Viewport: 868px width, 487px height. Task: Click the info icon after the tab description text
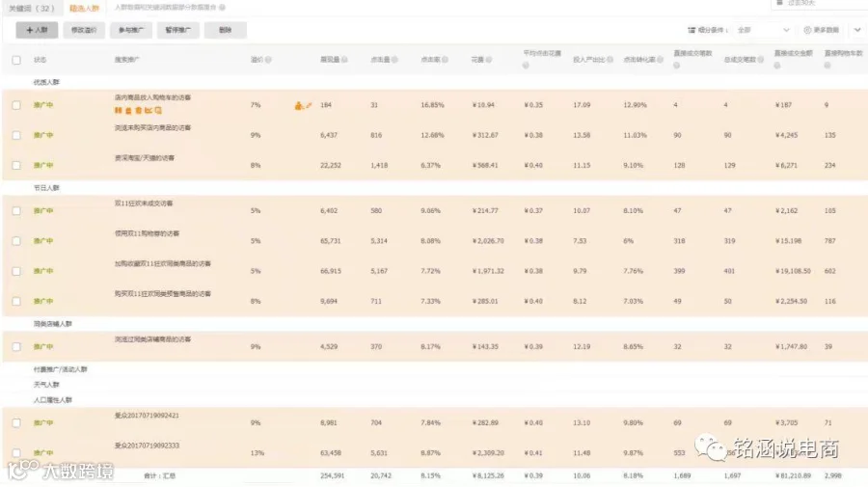[x=222, y=7]
